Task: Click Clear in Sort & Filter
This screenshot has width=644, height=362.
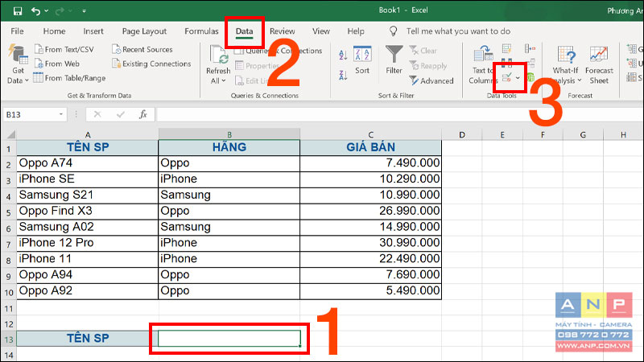Action: 423,51
